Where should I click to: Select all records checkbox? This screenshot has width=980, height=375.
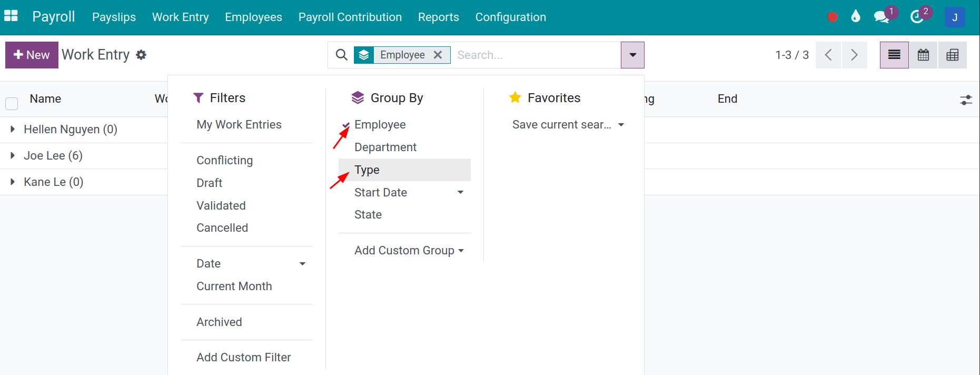point(12,103)
